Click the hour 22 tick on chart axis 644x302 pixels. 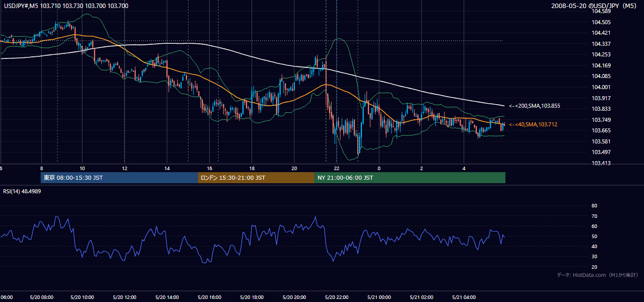(x=337, y=168)
